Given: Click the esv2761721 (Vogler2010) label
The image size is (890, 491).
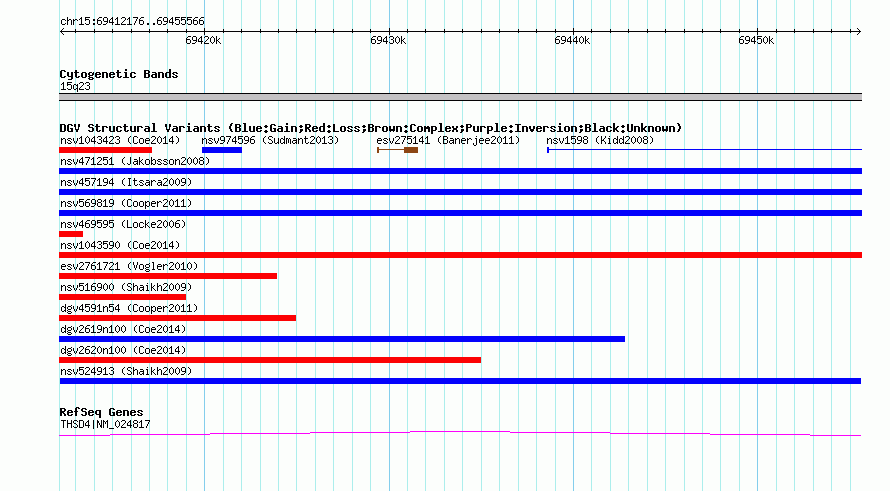Looking at the screenshot, I should [x=129, y=266].
